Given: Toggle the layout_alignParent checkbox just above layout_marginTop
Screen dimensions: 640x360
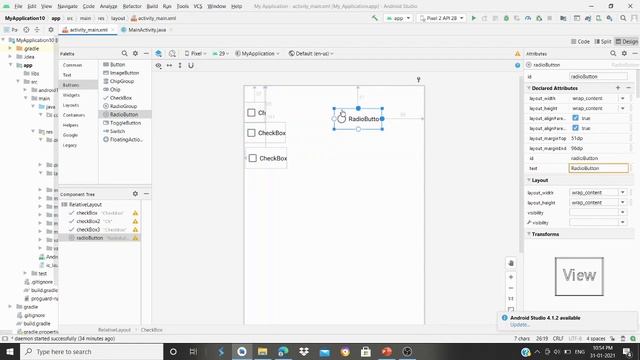Looking at the screenshot, I should tap(576, 128).
